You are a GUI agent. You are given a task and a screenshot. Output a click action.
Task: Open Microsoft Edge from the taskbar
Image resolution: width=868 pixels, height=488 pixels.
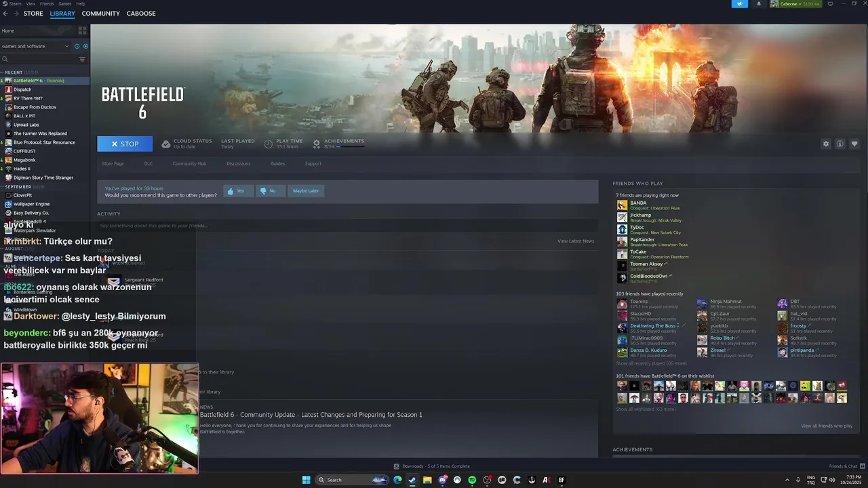tap(397, 480)
